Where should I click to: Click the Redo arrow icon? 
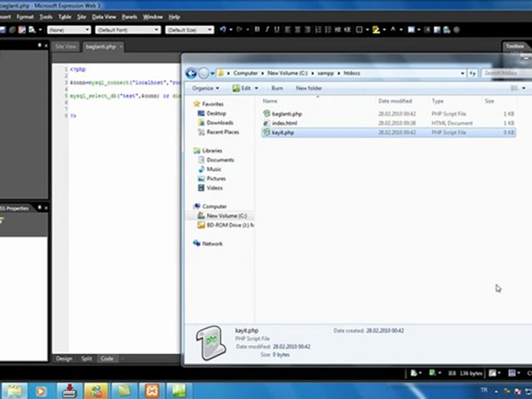pos(239,29)
